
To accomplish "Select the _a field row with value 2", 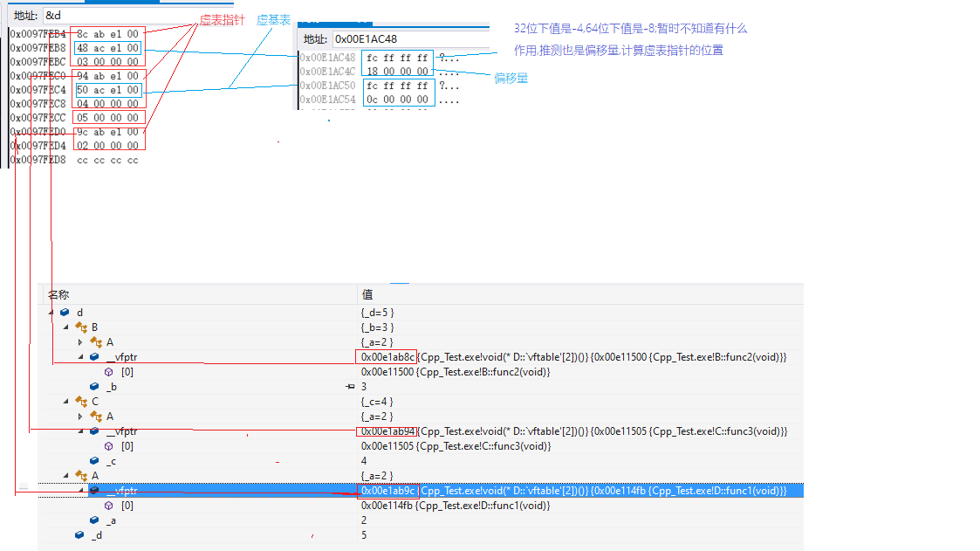I will click(x=421, y=520).
